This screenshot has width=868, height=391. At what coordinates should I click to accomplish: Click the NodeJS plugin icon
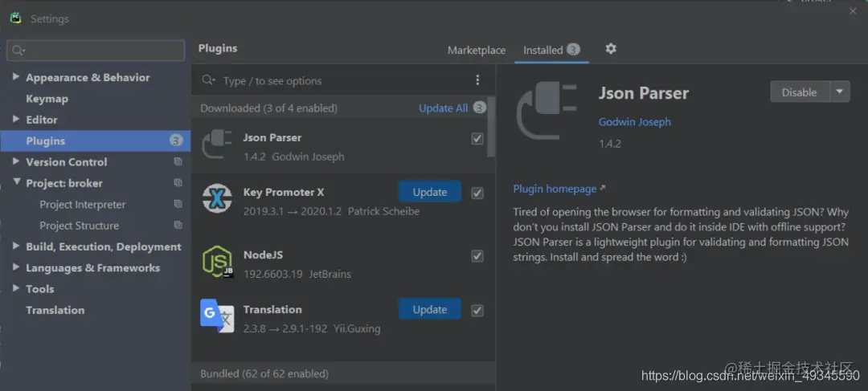tap(217, 262)
